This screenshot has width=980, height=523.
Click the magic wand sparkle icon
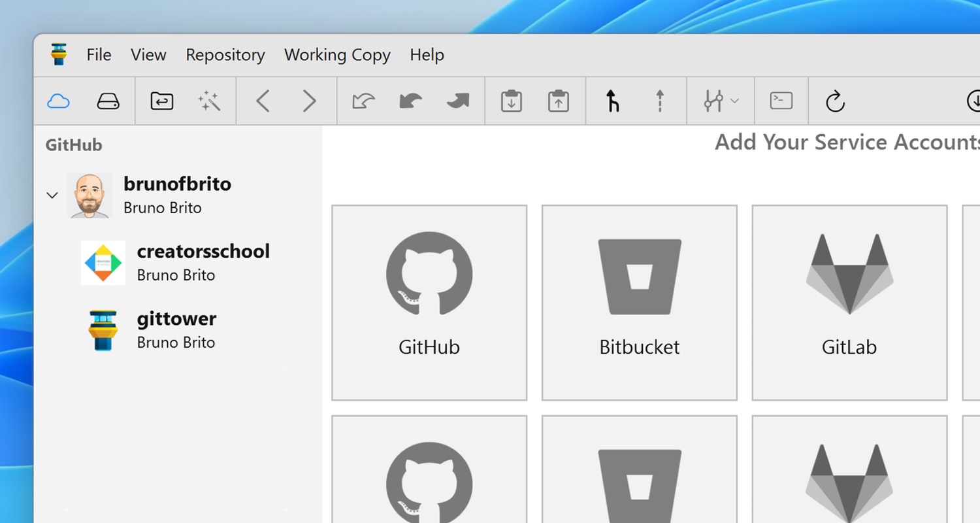click(x=209, y=101)
